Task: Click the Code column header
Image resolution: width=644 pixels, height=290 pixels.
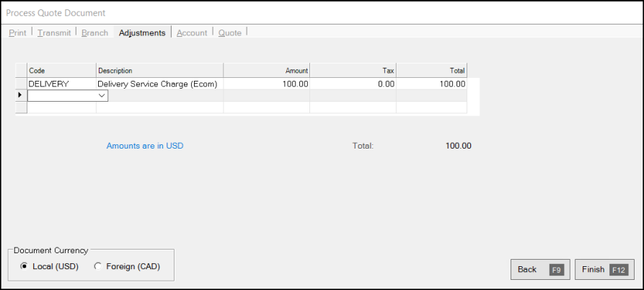Action: pyautogui.click(x=61, y=70)
